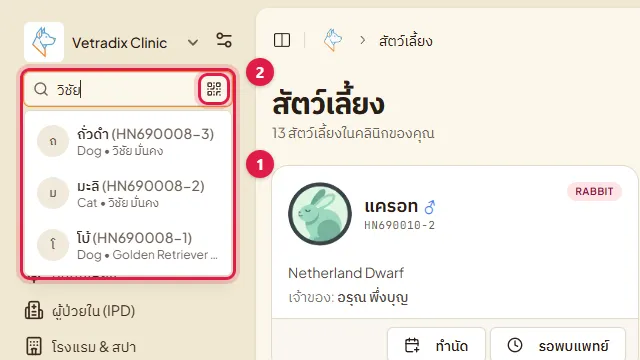The height and width of the screenshot is (360, 640).
Task: Click the Netherland Dwarf breed text
Action: click(x=346, y=273)
